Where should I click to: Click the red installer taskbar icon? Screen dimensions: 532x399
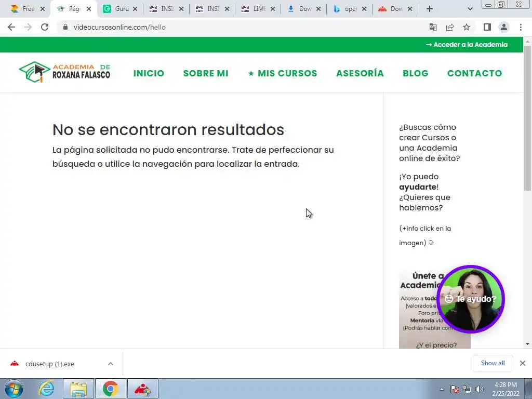tap(143, 389)
